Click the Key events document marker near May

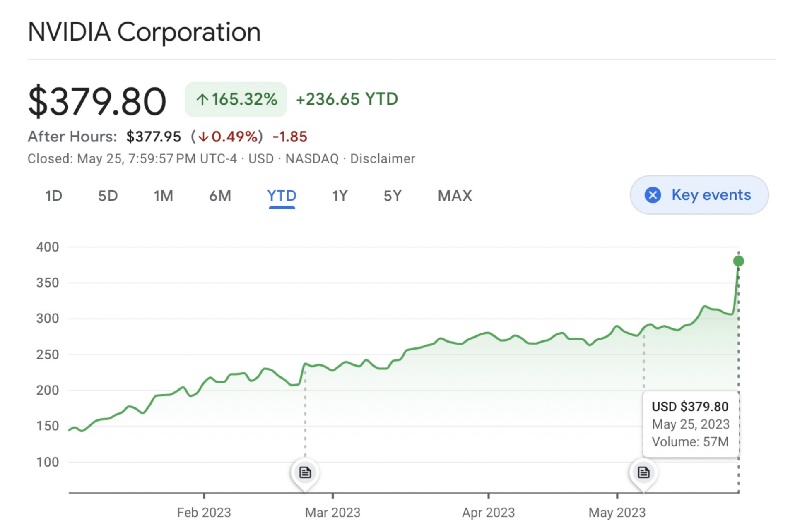643,472
